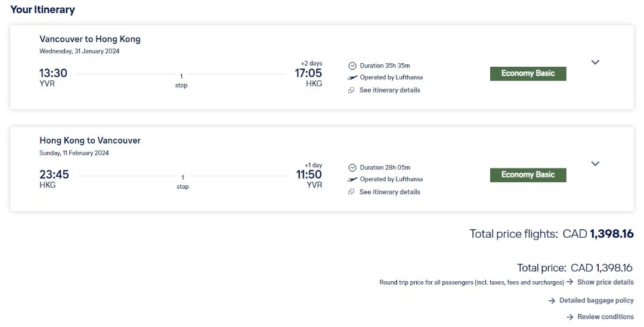Select the Economy Basic badge on the return flight

pyautogui.click(x=528, y=175)
